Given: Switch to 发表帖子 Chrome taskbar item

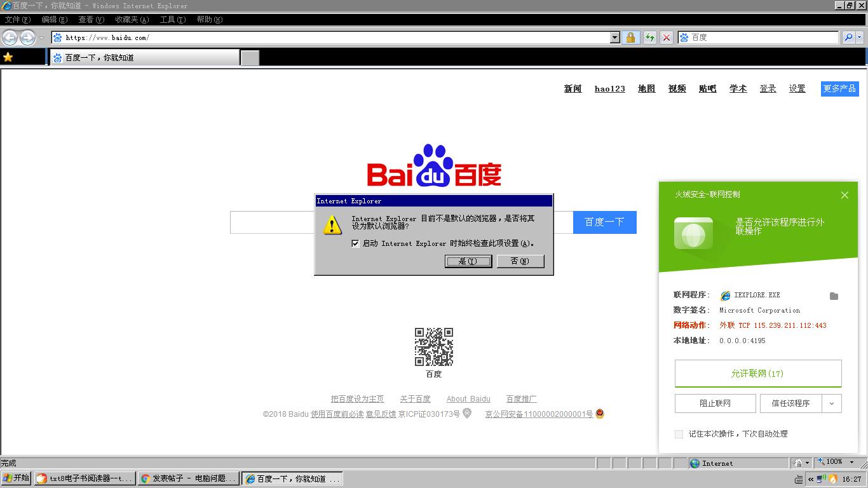Looking at the screenshot, I should (189, 478).
